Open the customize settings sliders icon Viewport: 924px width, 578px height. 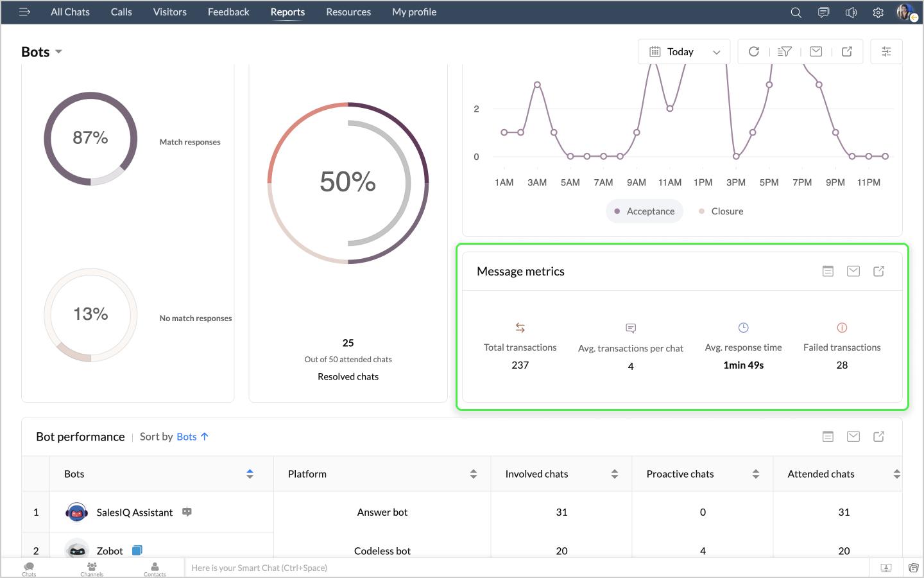click(x=886, y=52)
